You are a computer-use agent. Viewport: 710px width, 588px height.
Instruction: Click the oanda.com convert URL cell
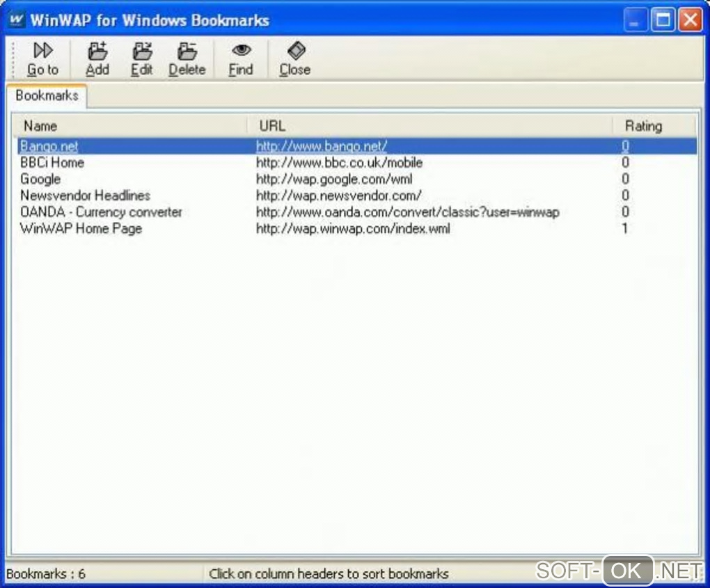coord(407,212)
